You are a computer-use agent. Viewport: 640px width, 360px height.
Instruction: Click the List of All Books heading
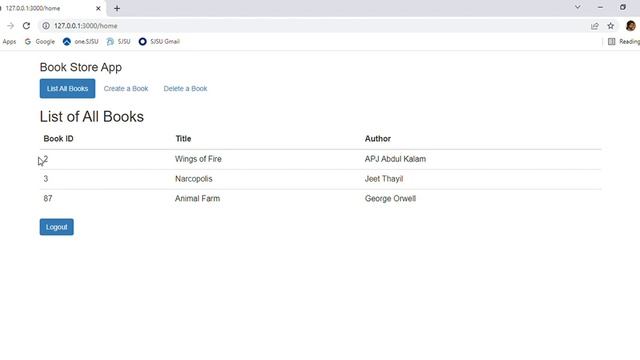(91, 117)
